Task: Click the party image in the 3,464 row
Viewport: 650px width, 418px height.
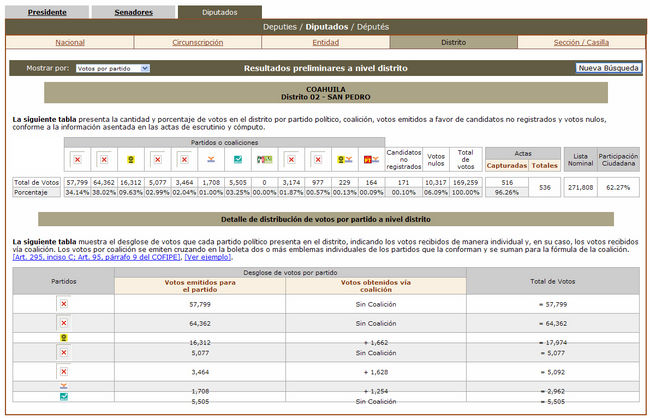Action: point(64,371)
